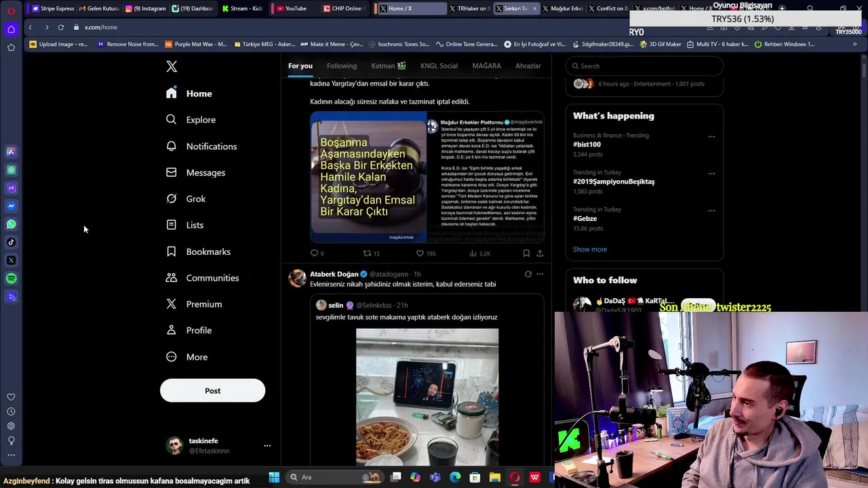868x488 pixels.
Task: Switch to the MAĞARA tab
Action: [x=486, y=66]
